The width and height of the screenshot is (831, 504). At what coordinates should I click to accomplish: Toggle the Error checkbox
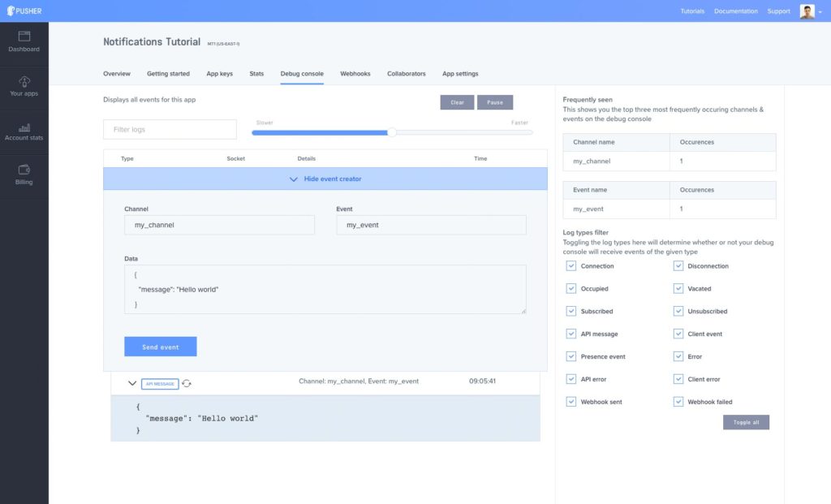point(678,356)
